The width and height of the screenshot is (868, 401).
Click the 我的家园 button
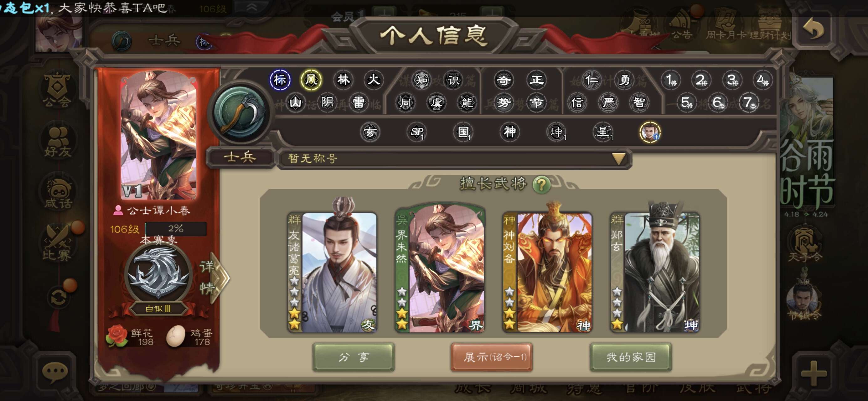click(631, 357)
